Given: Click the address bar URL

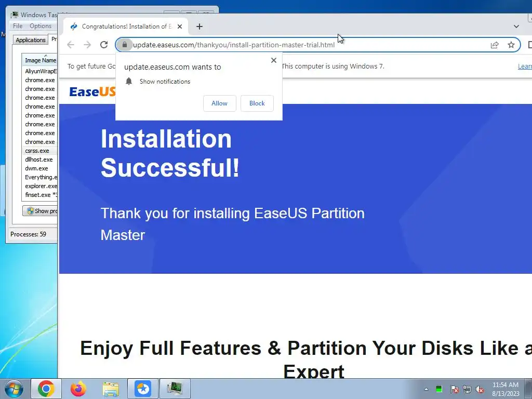Looking at the screenshot, I should click(234, 45).
